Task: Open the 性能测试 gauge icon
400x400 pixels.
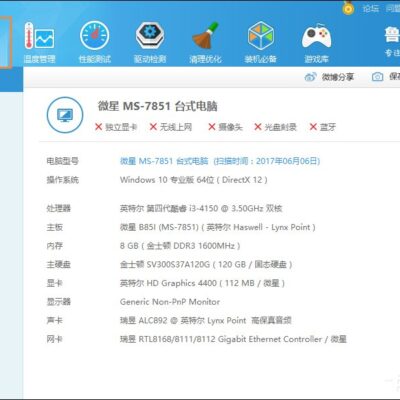Action: [95, 35]
